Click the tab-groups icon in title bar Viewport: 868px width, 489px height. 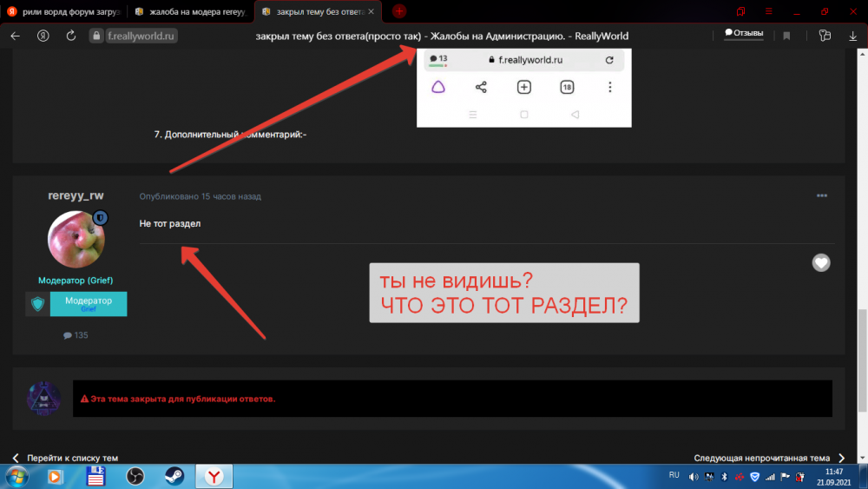tap(740, 11)
